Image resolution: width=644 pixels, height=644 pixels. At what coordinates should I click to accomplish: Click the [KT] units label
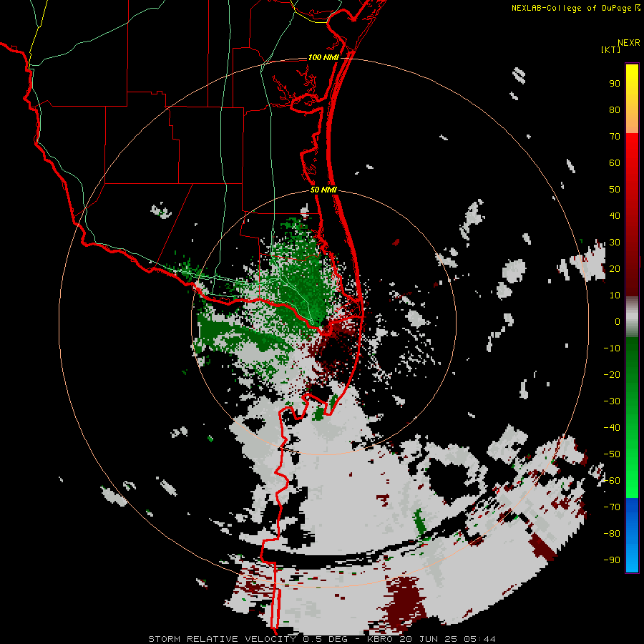click(610, 49)
